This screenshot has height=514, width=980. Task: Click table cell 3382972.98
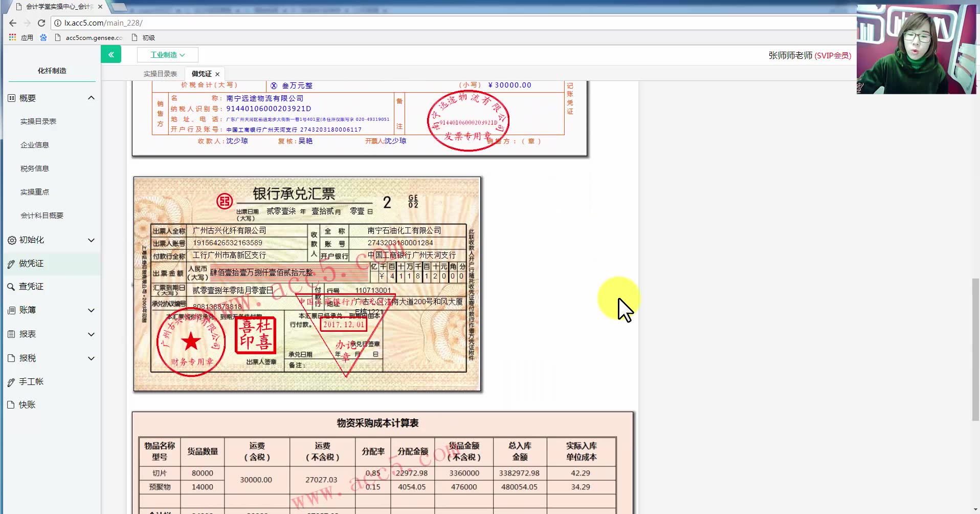[519, 473]
